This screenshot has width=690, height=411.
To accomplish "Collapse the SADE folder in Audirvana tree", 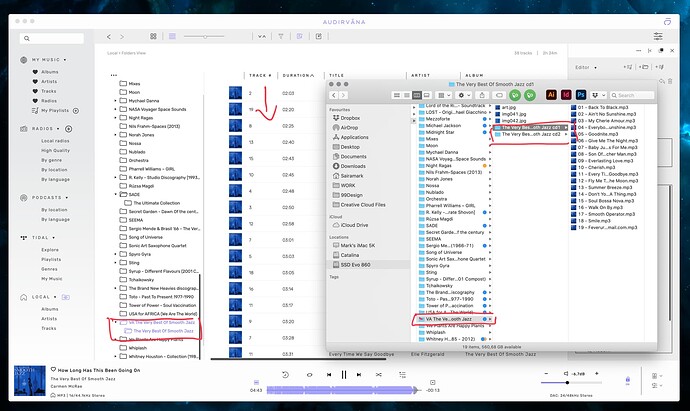I will [x=116, y=194].
